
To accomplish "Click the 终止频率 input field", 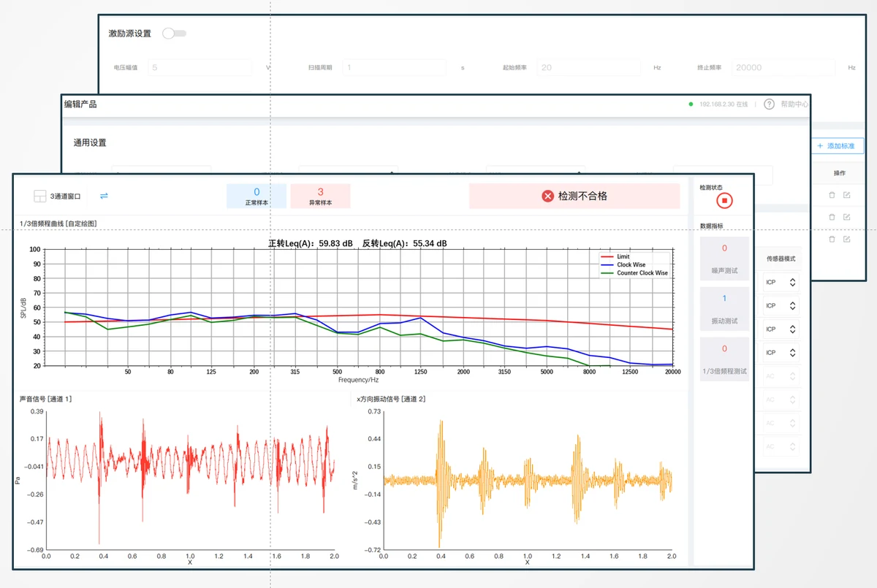I will coord(783,67).
